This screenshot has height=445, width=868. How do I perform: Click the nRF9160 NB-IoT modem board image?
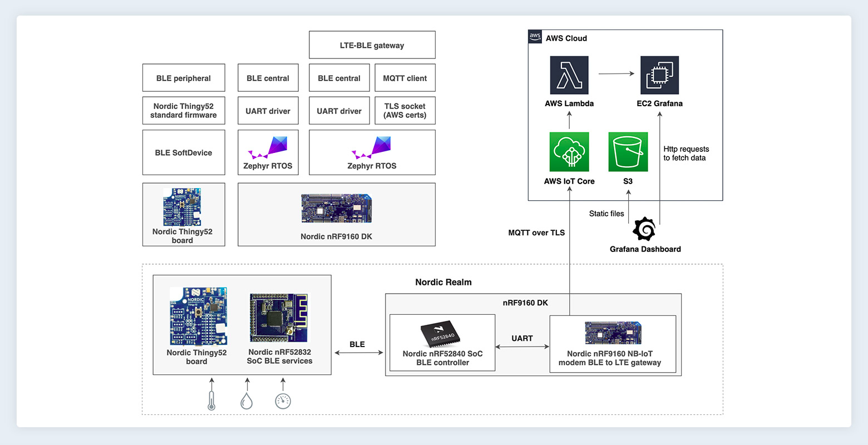(x=613, y=333)
